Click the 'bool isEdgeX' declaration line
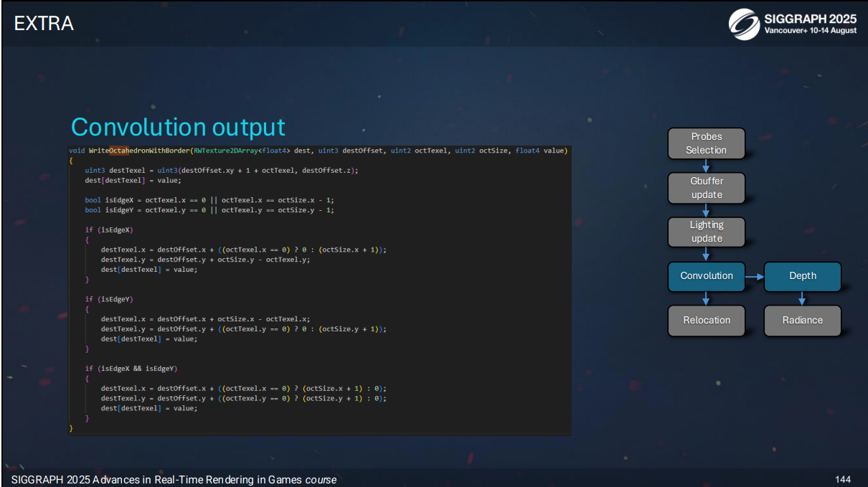868x487 pixels. point(209,200)
